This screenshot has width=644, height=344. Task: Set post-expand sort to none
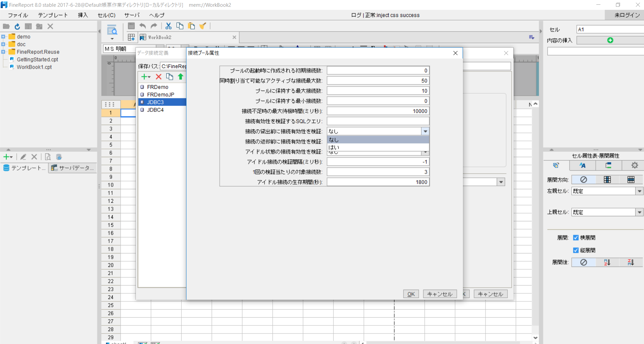coord(584,262)
